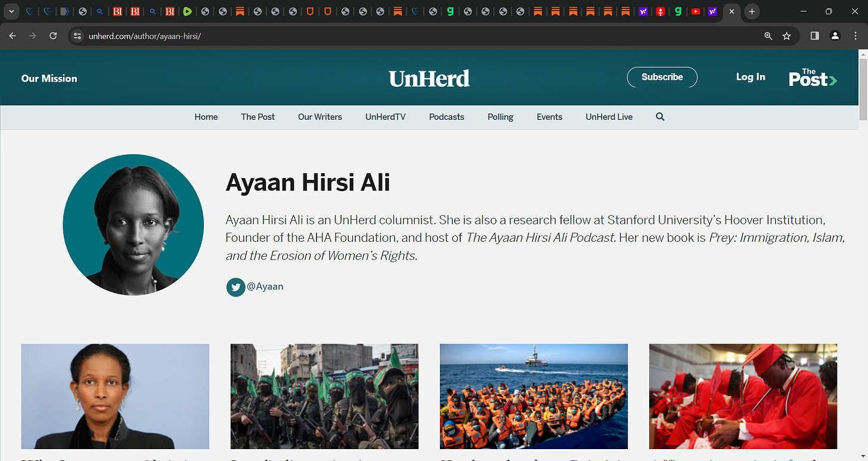Open the Our Mission link

click(49, 78)
